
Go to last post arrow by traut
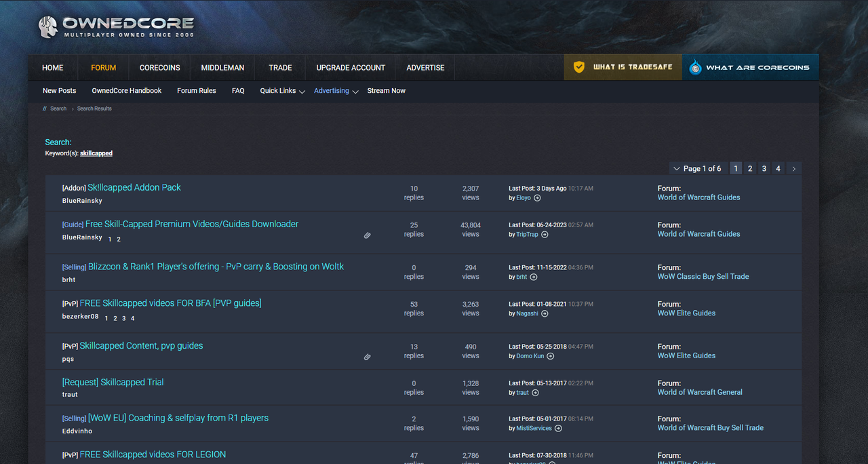pyautogui.click(x=535, y=393)
